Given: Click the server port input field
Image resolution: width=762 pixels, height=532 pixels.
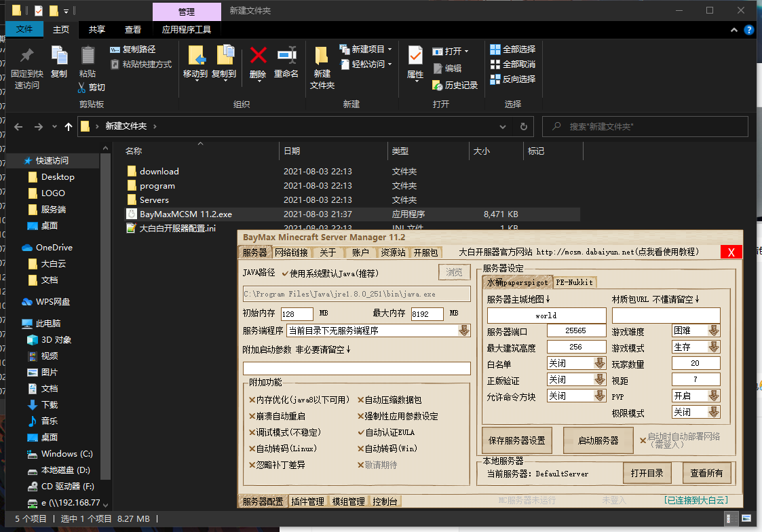Looking at the screenshot, I should tap(576, 331).
